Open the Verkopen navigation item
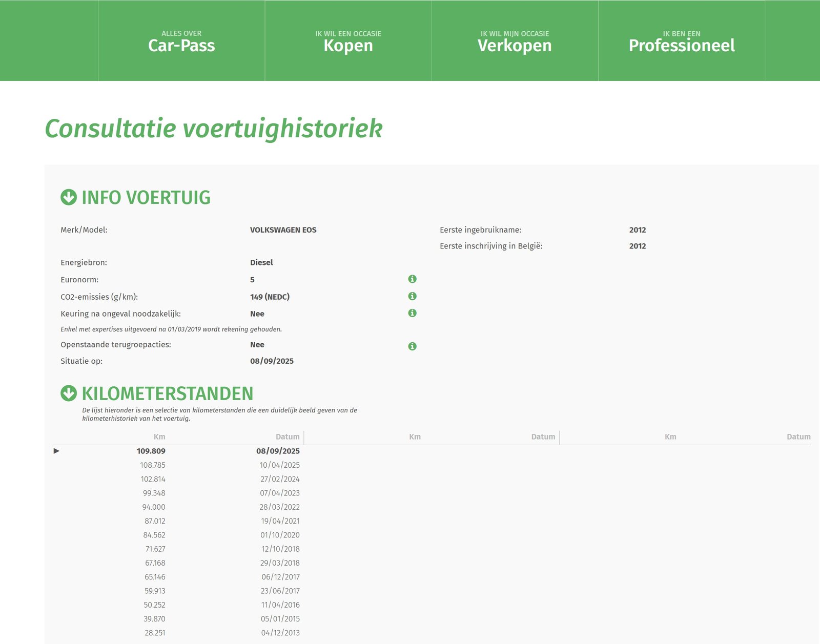Screen dimensions: 820x644 tap(515, 41)
